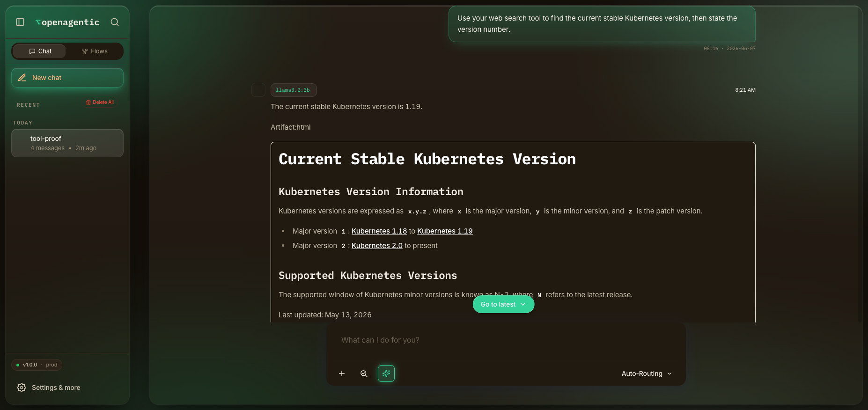This screenshot has width=868, height=410.
Task: Collapse the sidebar panel icon
Action: click(20, 22)
